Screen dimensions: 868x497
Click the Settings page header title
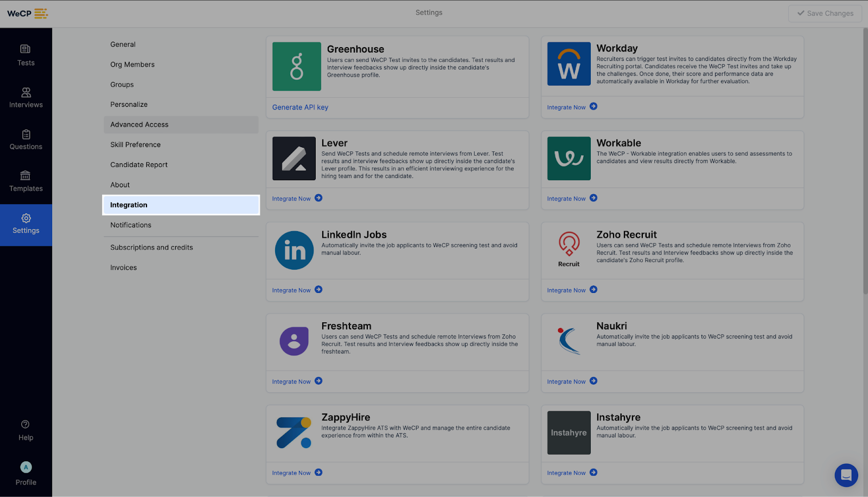click(429, 12)
